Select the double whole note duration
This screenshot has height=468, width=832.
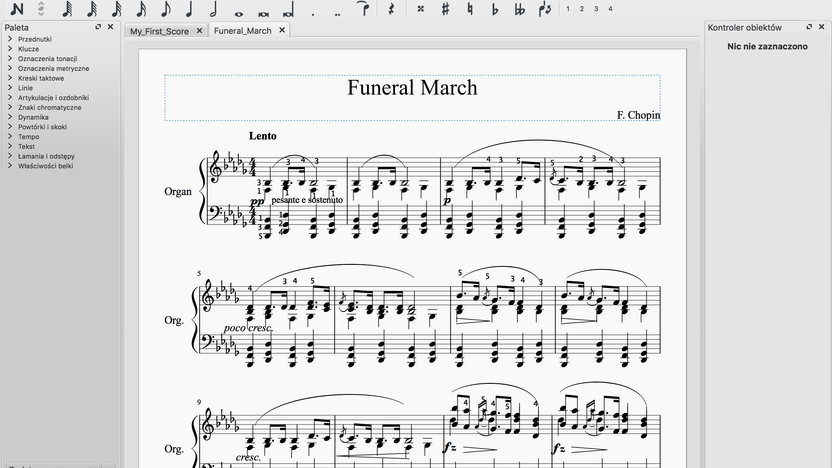263,14
